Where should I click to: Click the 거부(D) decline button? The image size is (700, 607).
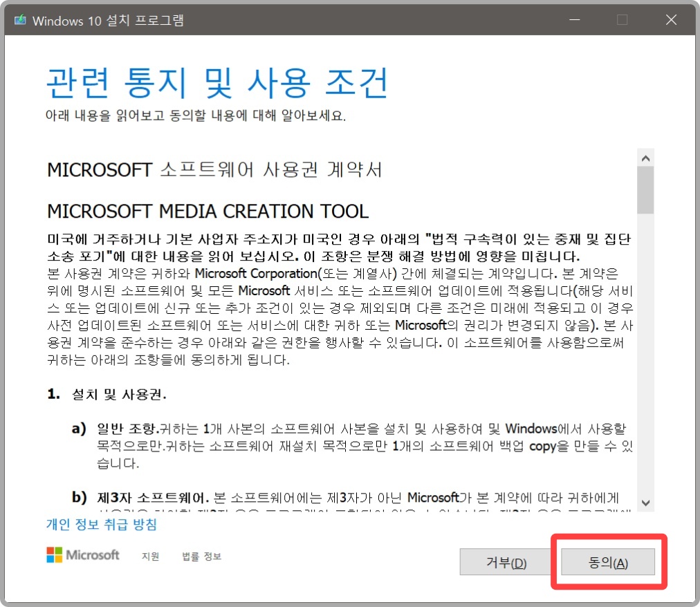pyautogui.click(x=506, y=562)
